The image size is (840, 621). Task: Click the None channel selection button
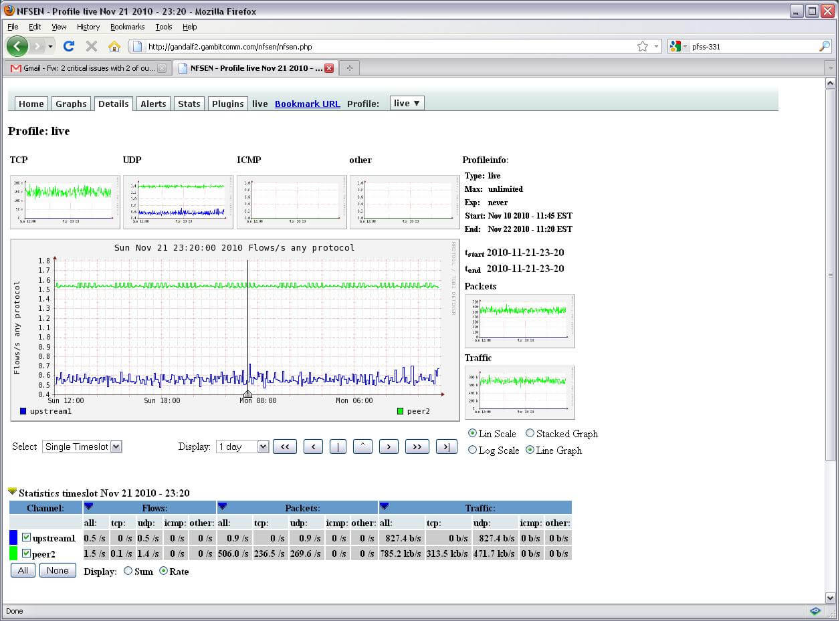(58, 570)
